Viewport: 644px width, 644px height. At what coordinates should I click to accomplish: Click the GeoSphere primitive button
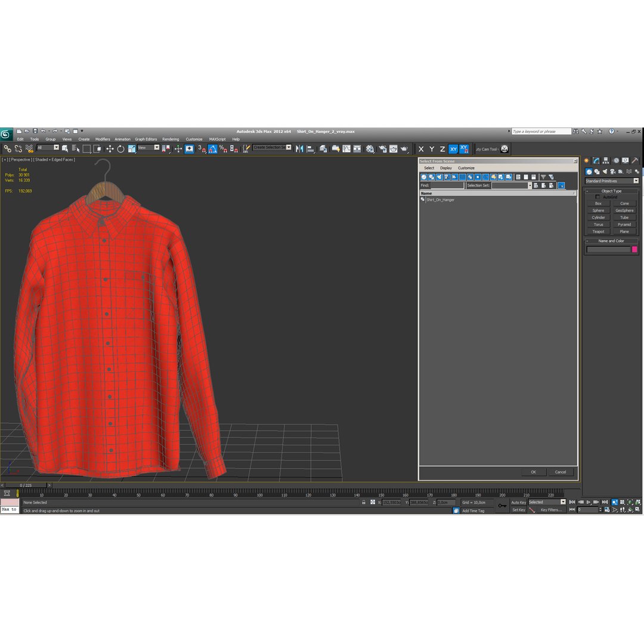(x=624, y=210)
